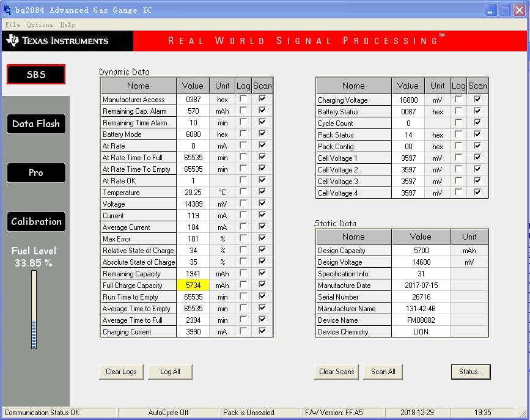Select the Serial Number value 26716

tap(421, 297)
